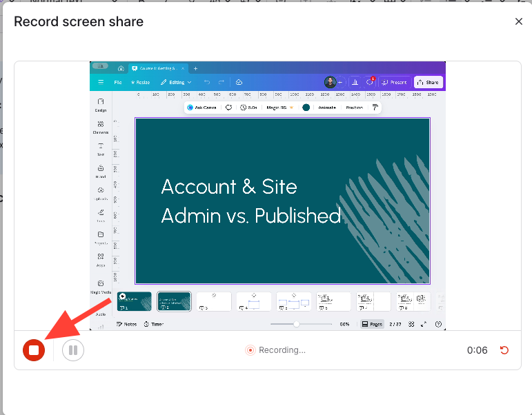The width and height of the screenshot is (532, 415).
Task: Open the File menu
Action: (118, 82)
